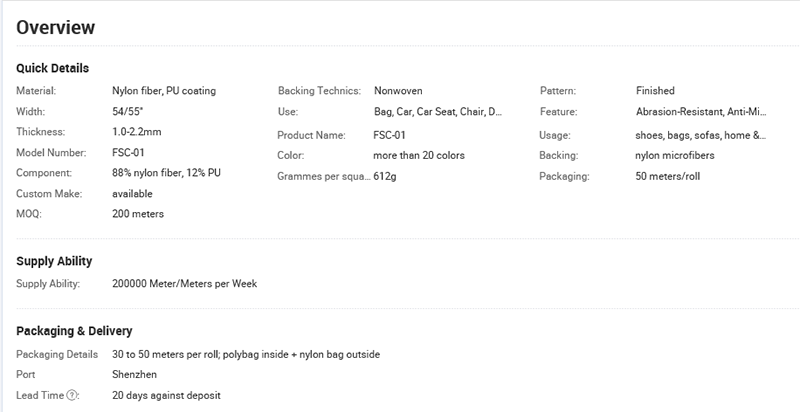The width and height of the screenshot is (800, 412).
Task: Click the Backing Technics value Nonwoven
Action: coord(398,91)
